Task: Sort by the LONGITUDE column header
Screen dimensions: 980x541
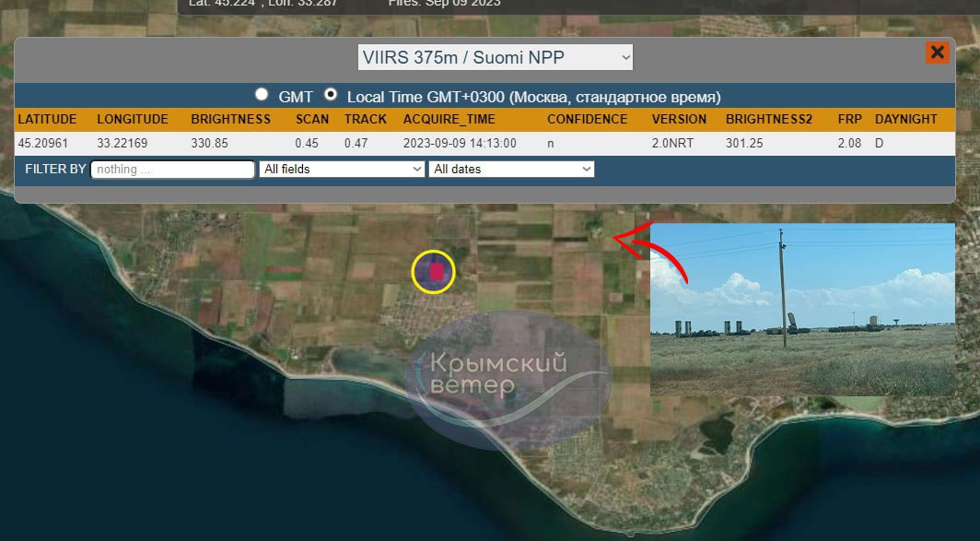Action: click(x=133, y=120)
